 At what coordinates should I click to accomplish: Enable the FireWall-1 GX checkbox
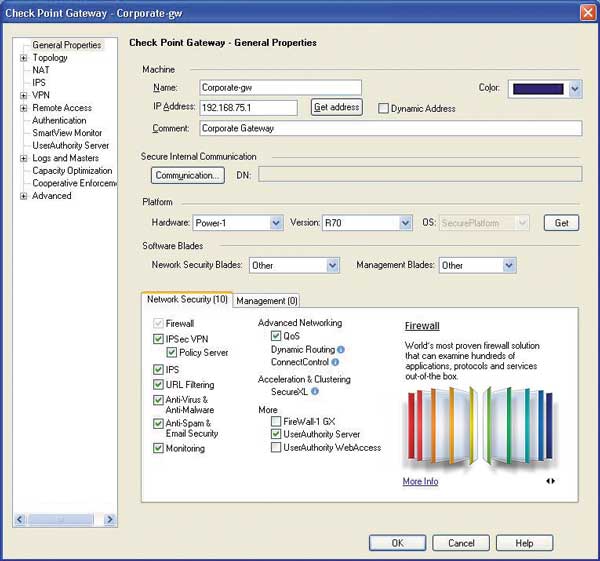276,421
